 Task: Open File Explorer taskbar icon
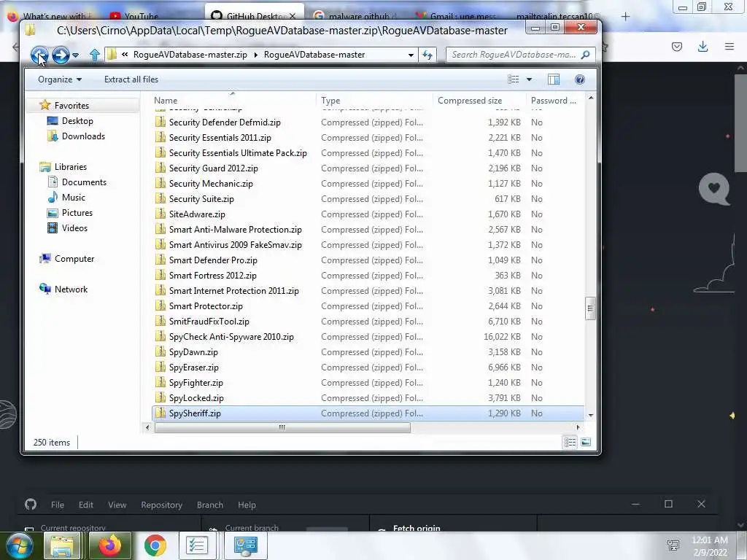(62, 545)
